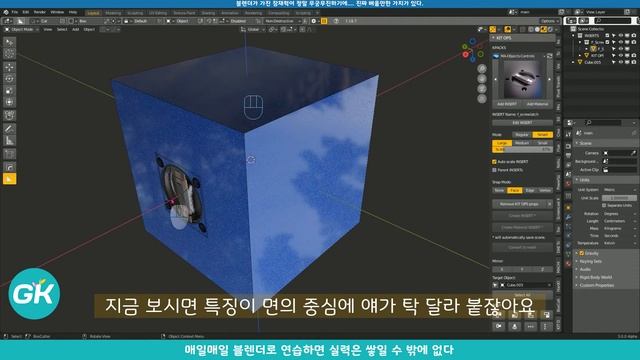
Task: Adjust the INSERT Scale slider
Action: pos(522,150)
